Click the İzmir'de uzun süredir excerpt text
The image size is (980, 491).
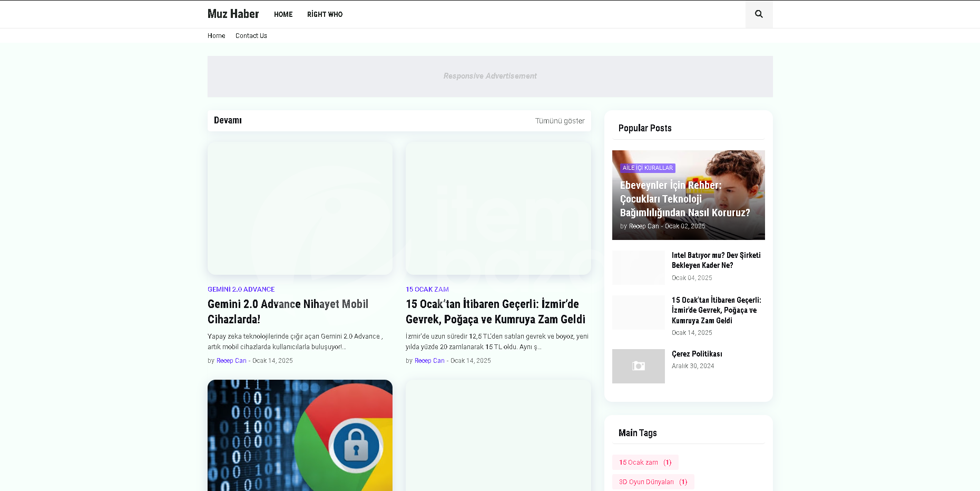point(497,342)
